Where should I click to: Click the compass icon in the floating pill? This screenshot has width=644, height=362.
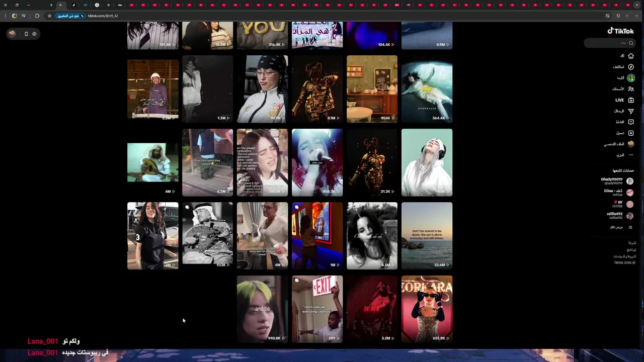coord(34,34)
